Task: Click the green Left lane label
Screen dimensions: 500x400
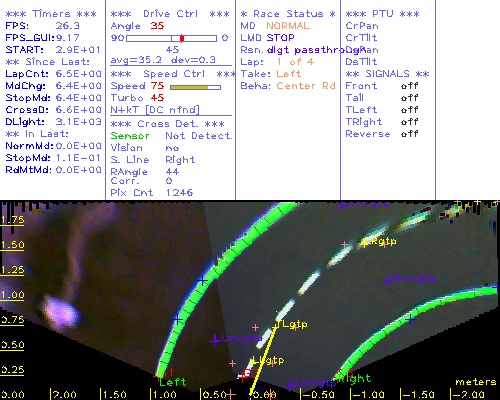Action: pos(172,382)
